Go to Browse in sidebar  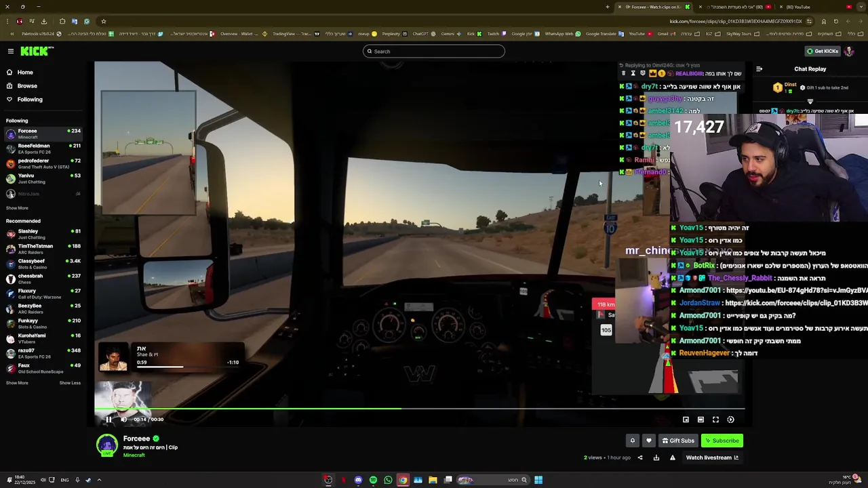click(x=27, y=86)
